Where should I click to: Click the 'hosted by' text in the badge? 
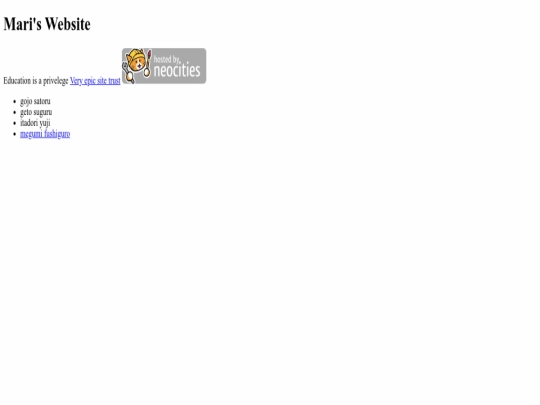[x=166, y=59]
